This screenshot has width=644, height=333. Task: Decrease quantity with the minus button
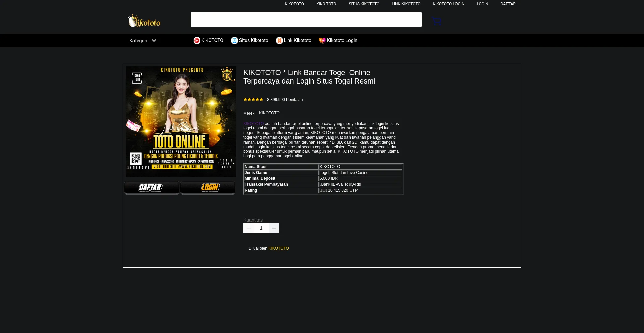[249, 228]
